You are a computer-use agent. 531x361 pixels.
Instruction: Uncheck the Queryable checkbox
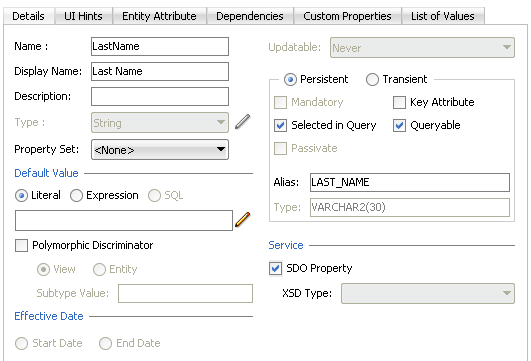pyautogui.click(x=399, y=125)
